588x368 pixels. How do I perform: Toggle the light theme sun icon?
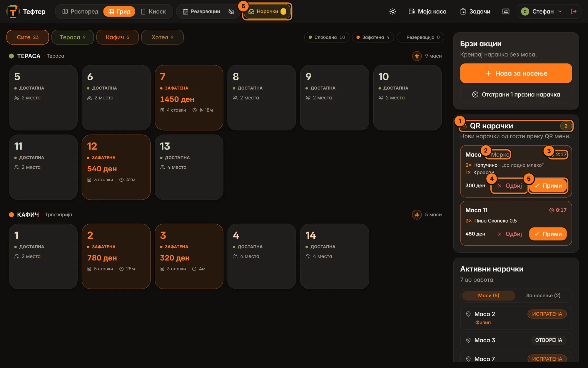[x=393, y=11]
